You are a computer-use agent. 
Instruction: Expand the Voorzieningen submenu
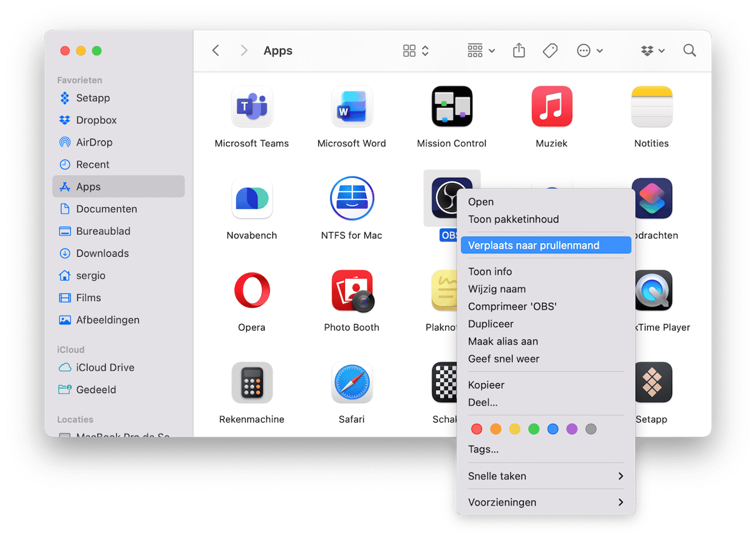pyautogui.click(x=545, y=502)
